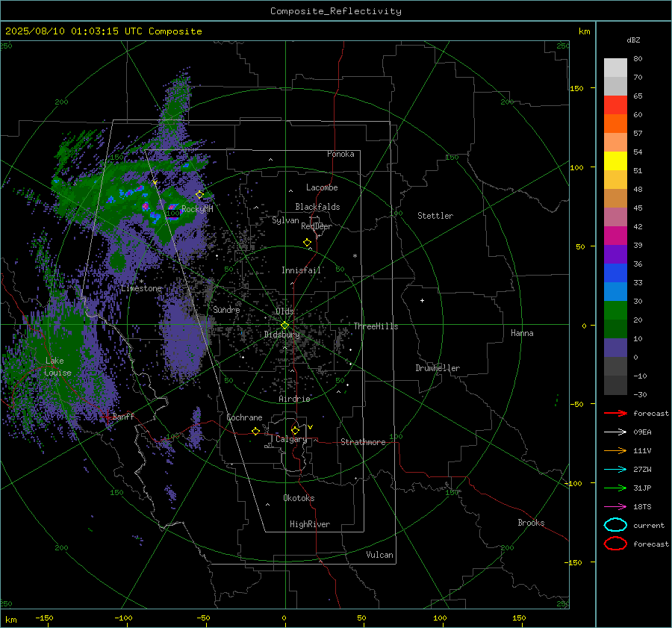Click the Strathmore label
This screenshot has height=628, width=672.
[x=363, y=442]
